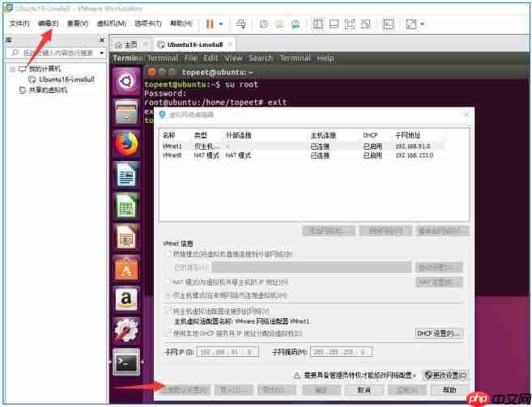Select 仅主机模式 radio option
The image size is (532, 407).
tap(168, 295)
